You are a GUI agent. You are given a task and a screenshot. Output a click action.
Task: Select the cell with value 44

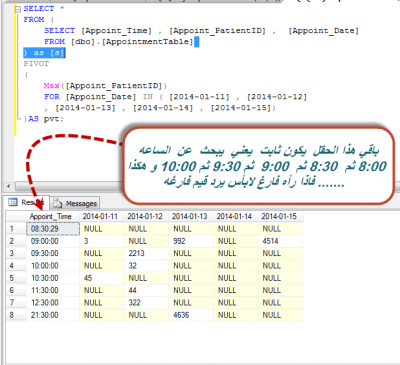[x=146, y=291]
